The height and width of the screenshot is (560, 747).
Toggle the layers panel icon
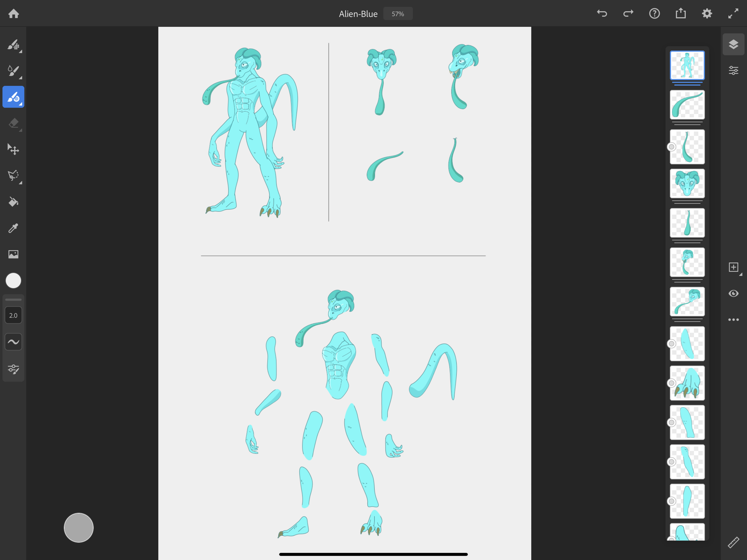coord(733,44)
